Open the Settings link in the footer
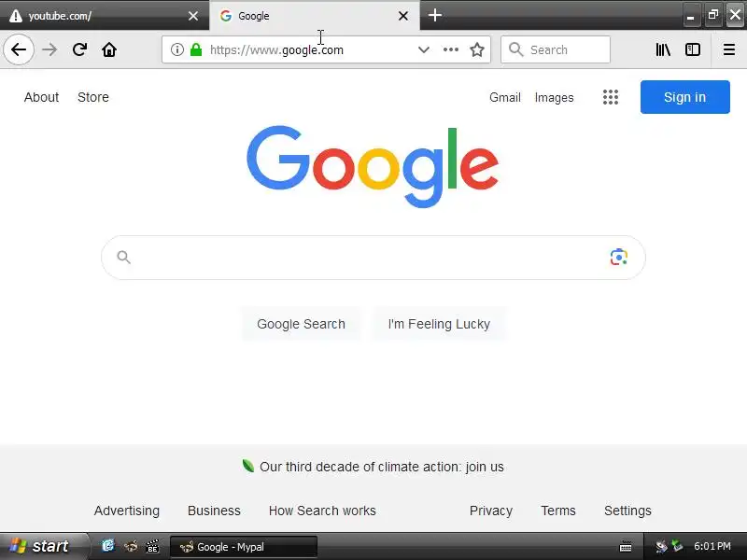This screenshot has width=747, height=560. pos(627,511)
